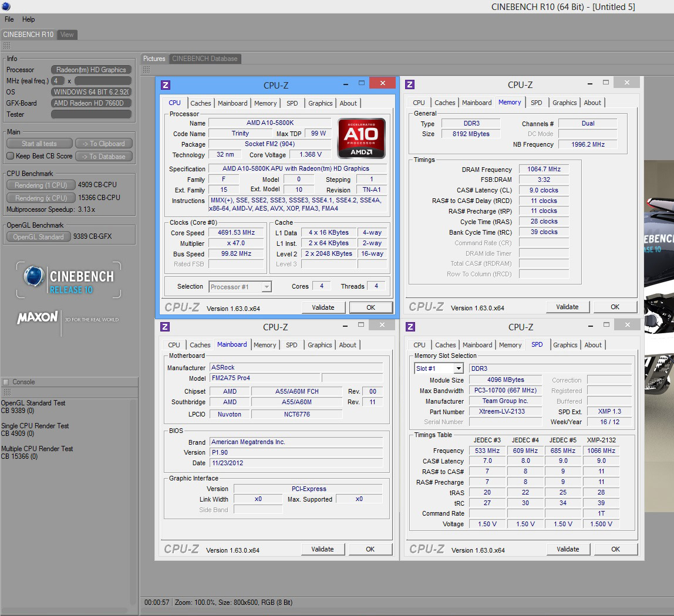
Task: Click OK in CPU-Z Mainboard window
Action: click(370, 549)
